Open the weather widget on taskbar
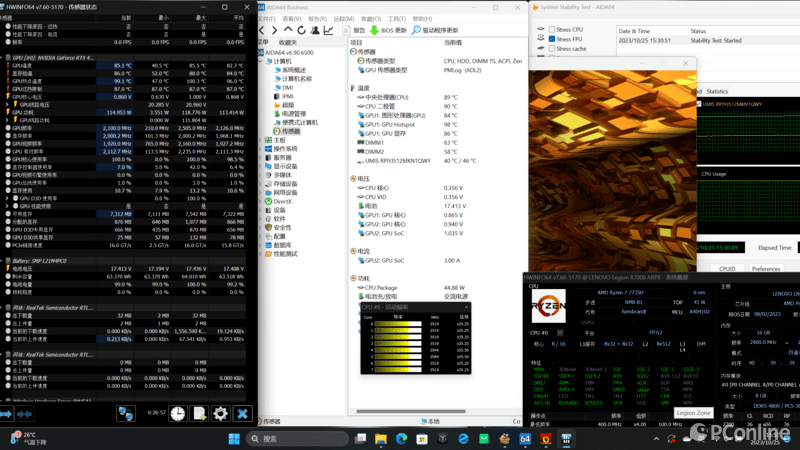The height and width of the screenshot is (450, 800). [x=28, y=438]
